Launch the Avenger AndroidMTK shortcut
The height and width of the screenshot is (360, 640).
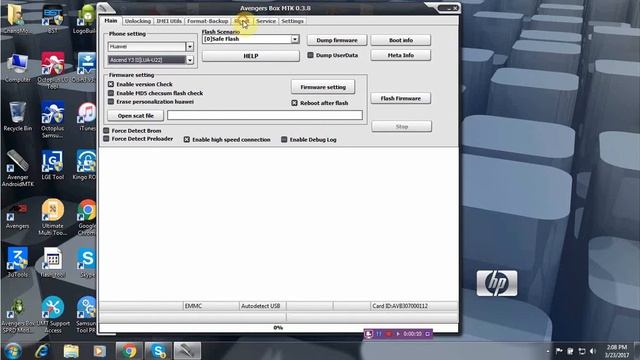pyautogui.click(x=18, y=168)
